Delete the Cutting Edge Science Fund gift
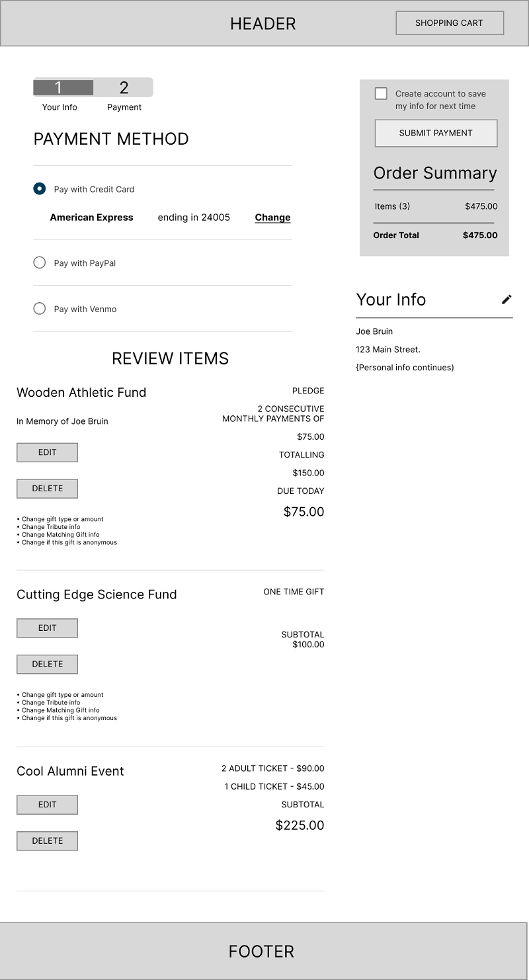Image resolution: width=529 pixels, height=980 pixels. (47, 664)
